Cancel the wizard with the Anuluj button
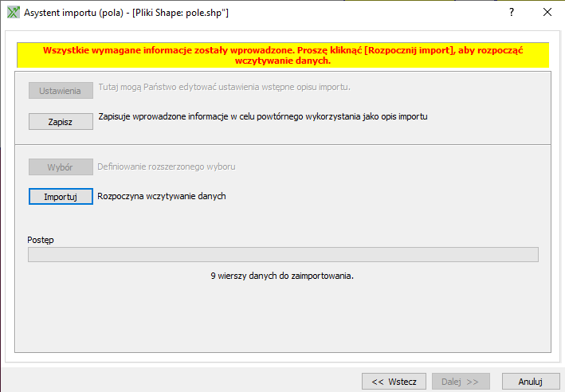 531,381
